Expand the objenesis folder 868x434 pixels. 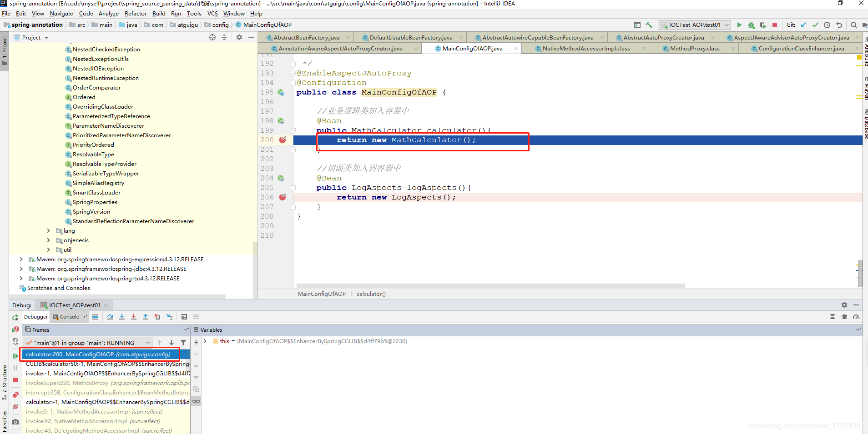point(49,240)
